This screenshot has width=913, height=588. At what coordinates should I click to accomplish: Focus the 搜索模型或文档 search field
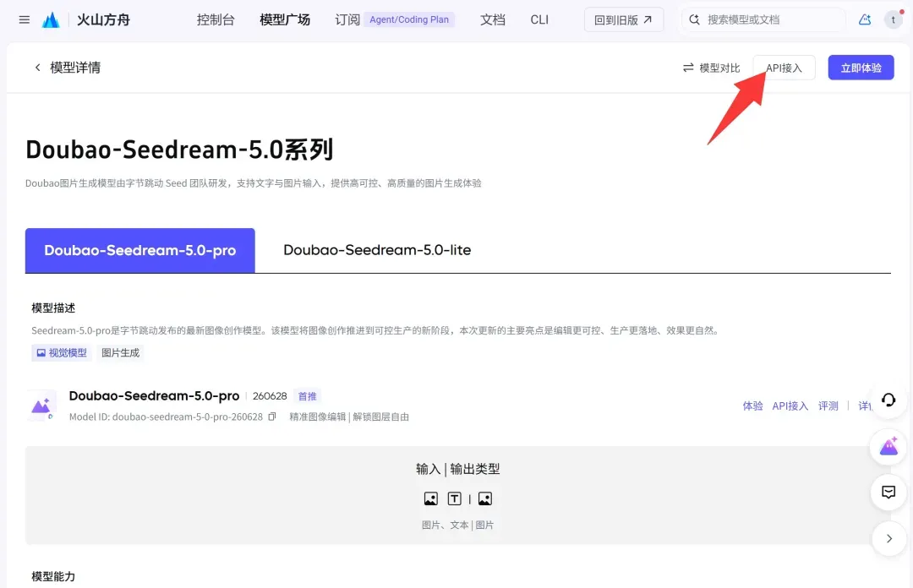pos(763,19)
